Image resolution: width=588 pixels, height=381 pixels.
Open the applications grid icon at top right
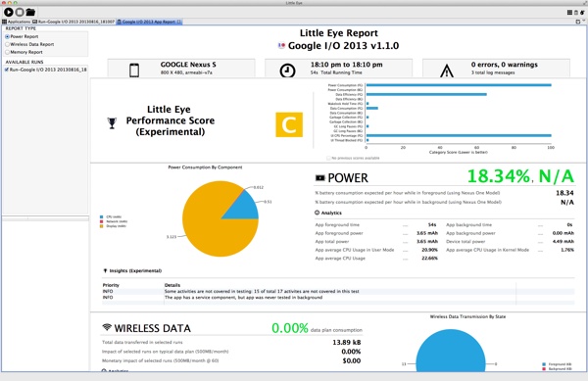pos(569,13)
